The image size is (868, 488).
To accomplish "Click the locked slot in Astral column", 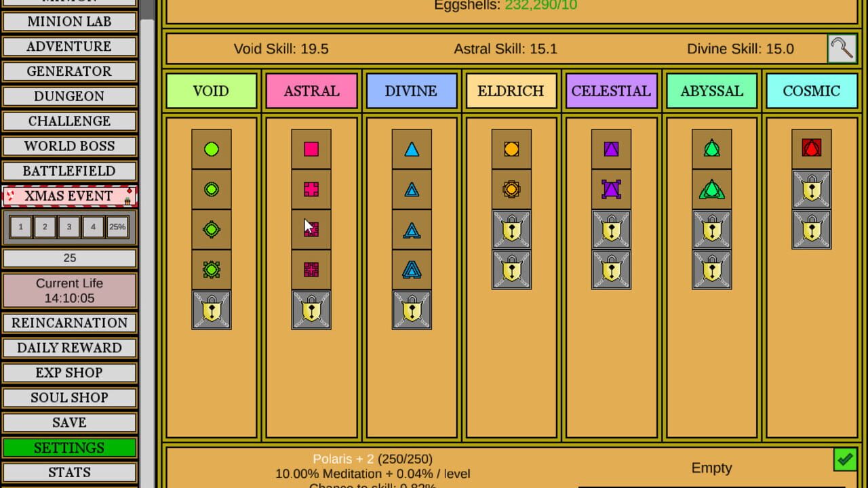I will point(311,310).
